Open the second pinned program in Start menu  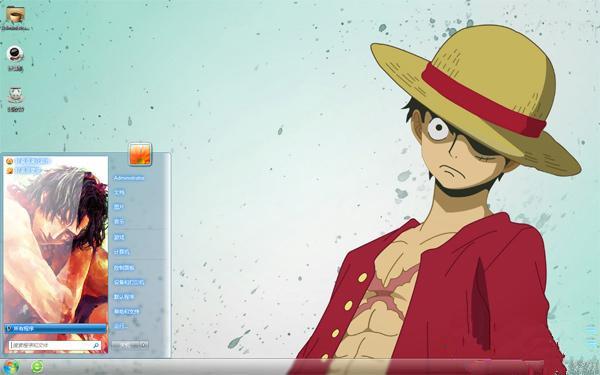23,170
